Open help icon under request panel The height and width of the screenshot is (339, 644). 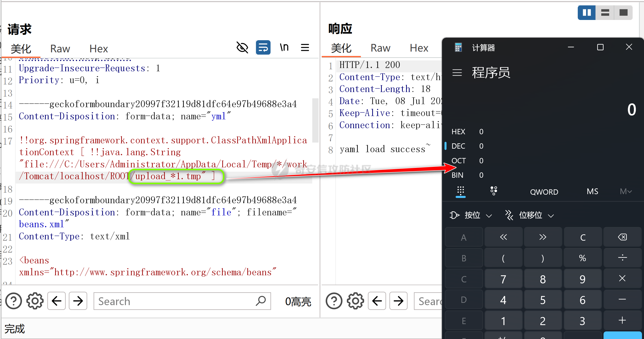(x=14, y=301)
